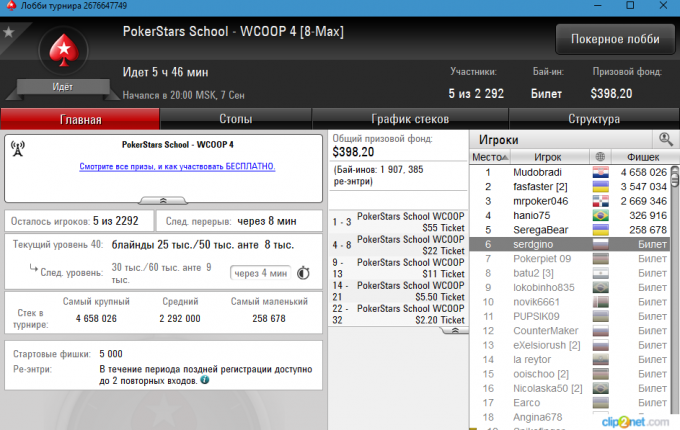The height and width of the screenshot is (430, 680).
Task: Click the re-entry info icon
Action: (205, 380)
